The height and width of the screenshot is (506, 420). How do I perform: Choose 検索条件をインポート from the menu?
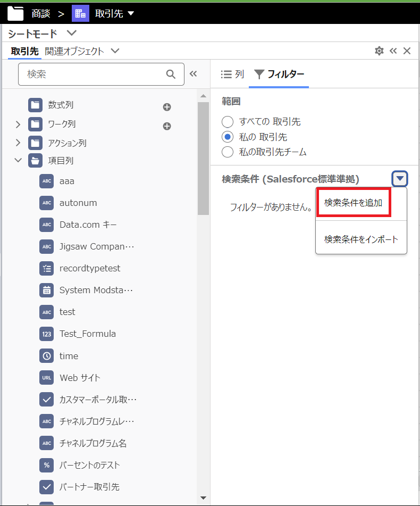361,239
